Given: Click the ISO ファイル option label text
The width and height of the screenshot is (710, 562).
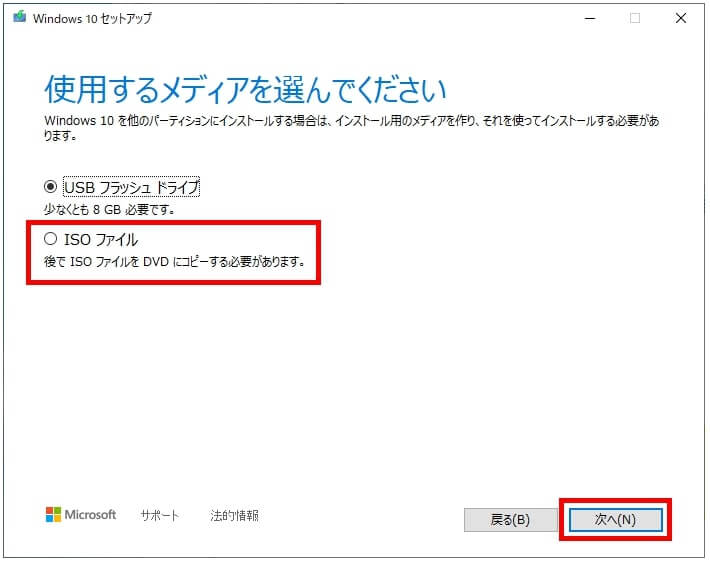Looking at the screenshot, I should [101, 240].
